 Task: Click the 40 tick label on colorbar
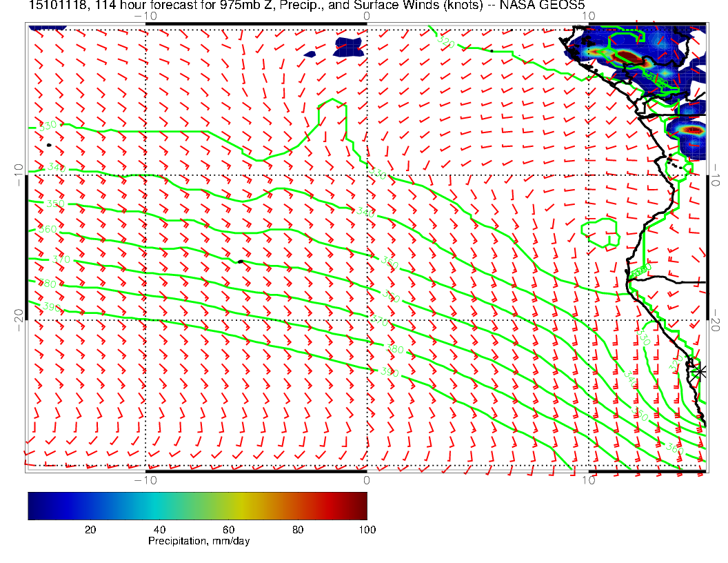tap(159, 529)
